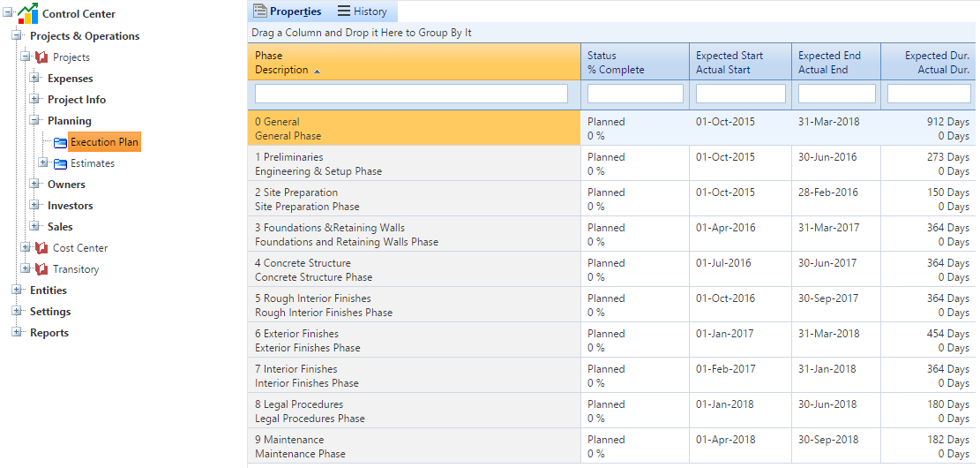Click the sort arrow beside Description
Screen dimensions: 980x468
pos(317,72)
